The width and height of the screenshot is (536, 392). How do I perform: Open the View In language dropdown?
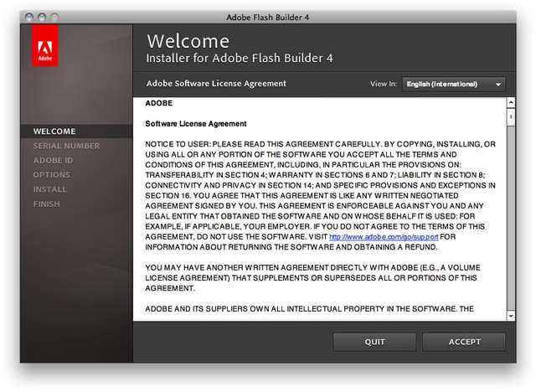pos(454,84)
